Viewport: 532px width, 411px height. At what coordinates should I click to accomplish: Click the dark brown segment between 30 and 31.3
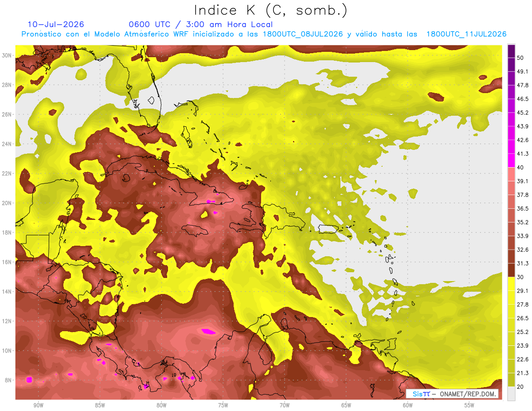point(511,270)
